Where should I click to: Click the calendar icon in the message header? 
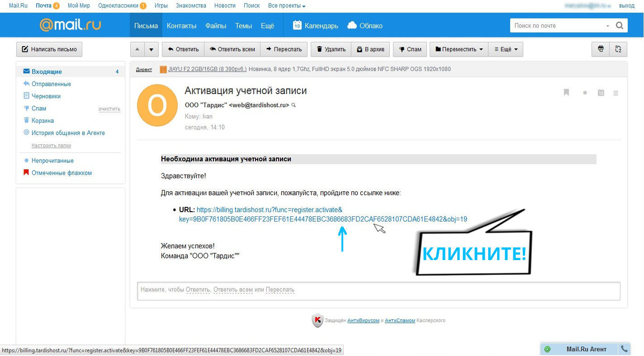coord(601,93)
